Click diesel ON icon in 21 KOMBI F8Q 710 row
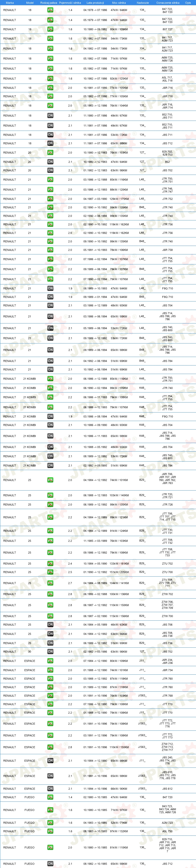Viewport: 196px width, 868px height. [50, 416]
